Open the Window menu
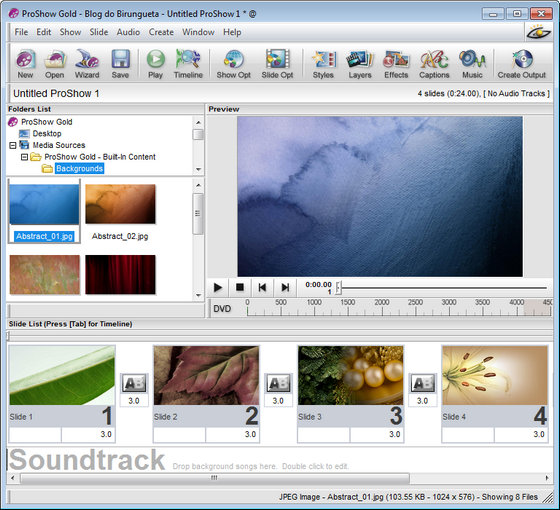This screenshot has width=560, height=510. point(198,32)
